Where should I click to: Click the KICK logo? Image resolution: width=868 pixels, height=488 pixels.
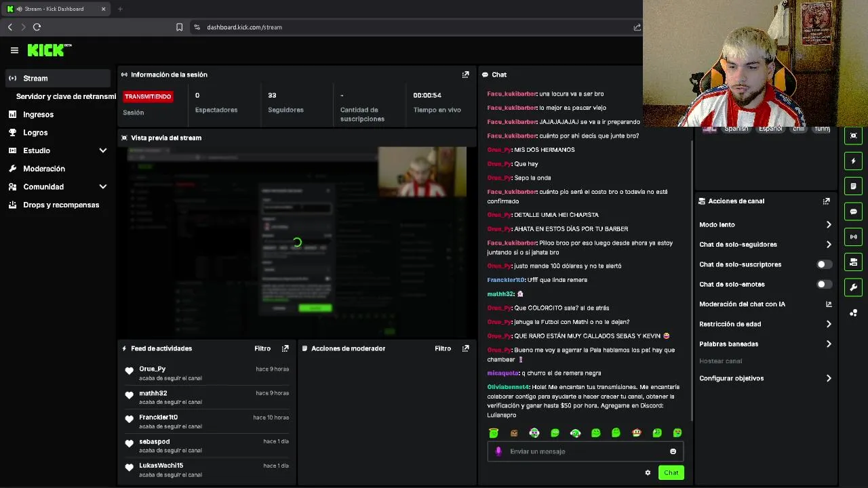(50, 50)
